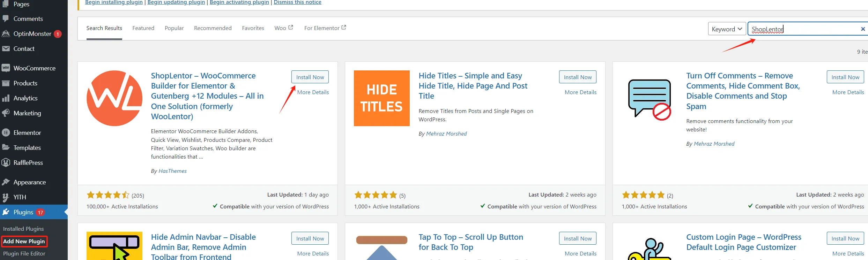The image size is (868, 260).
Task: Click the OptinMonster notification badge 1
Action: [58, 34]
